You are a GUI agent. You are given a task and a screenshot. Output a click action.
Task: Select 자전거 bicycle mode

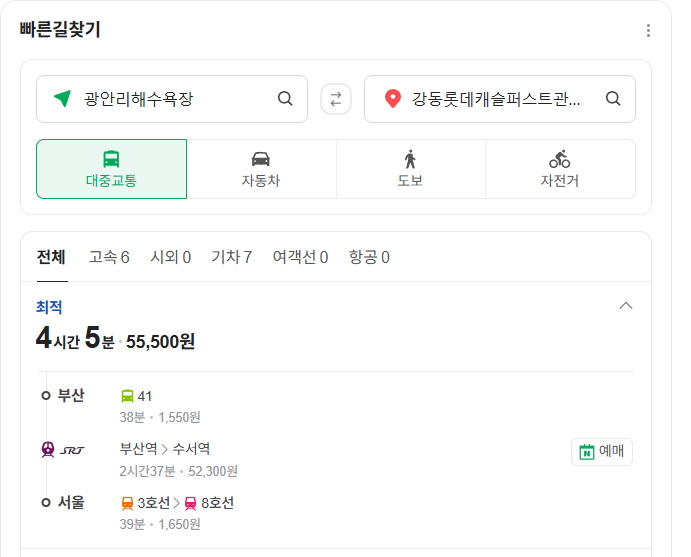(x=560, y=169)
